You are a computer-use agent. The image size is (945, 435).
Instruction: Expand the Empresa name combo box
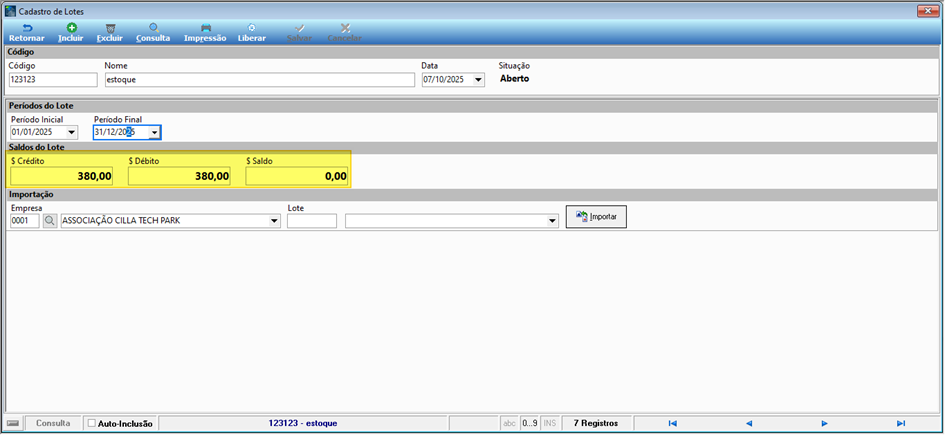click(x=275, y=221)
